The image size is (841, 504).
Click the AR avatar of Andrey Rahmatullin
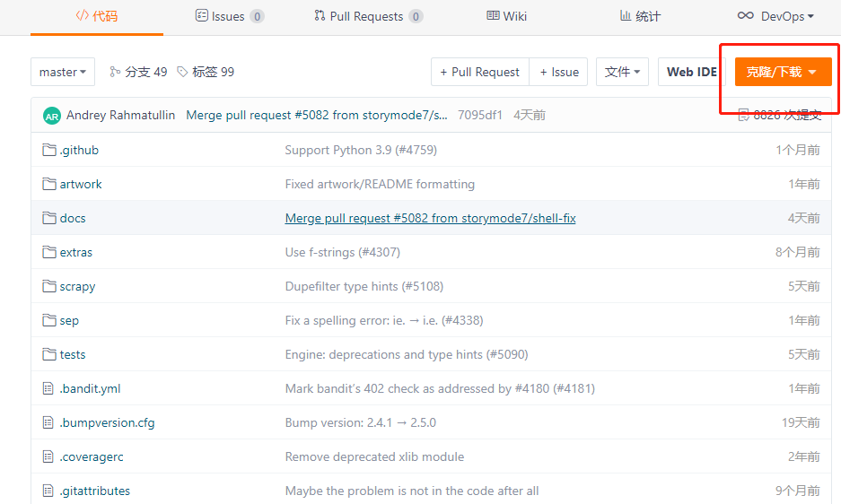52,116
